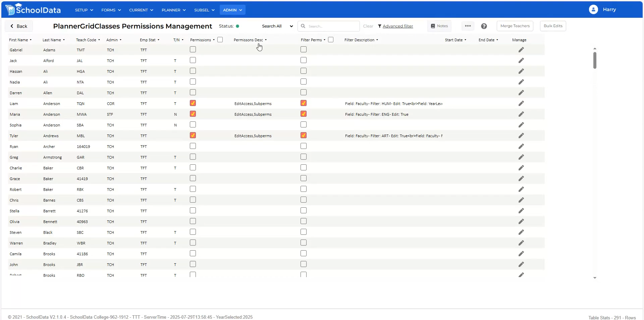The width and height of the screenshot is (644, 320).
Task: Uncheck Filter Perms checkbox for Maria Anderson
Action: click(304, 114)
